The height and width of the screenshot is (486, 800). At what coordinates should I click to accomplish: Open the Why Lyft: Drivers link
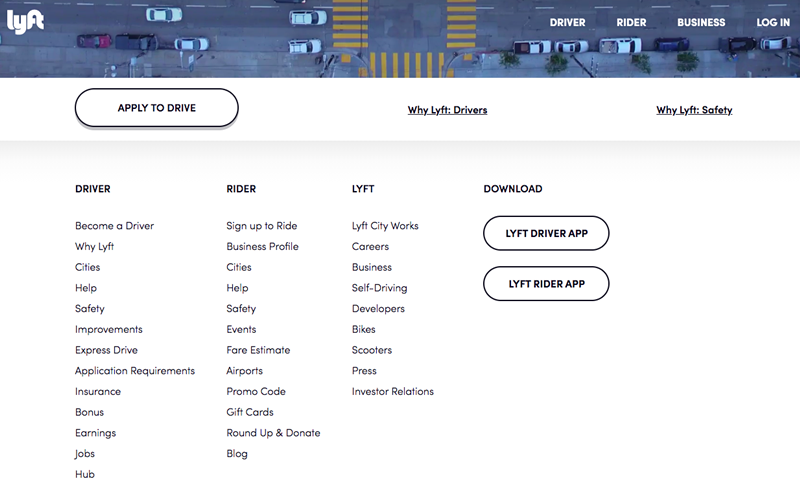point(447,110)
